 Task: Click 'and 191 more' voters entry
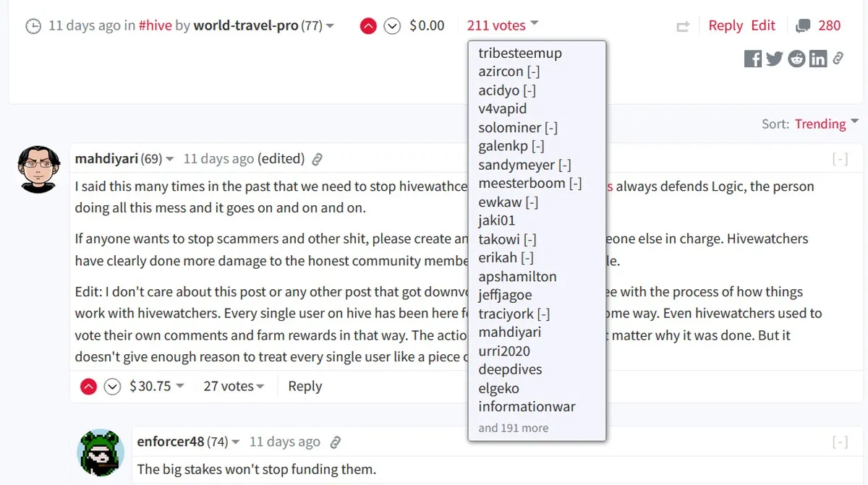[514, 428]
